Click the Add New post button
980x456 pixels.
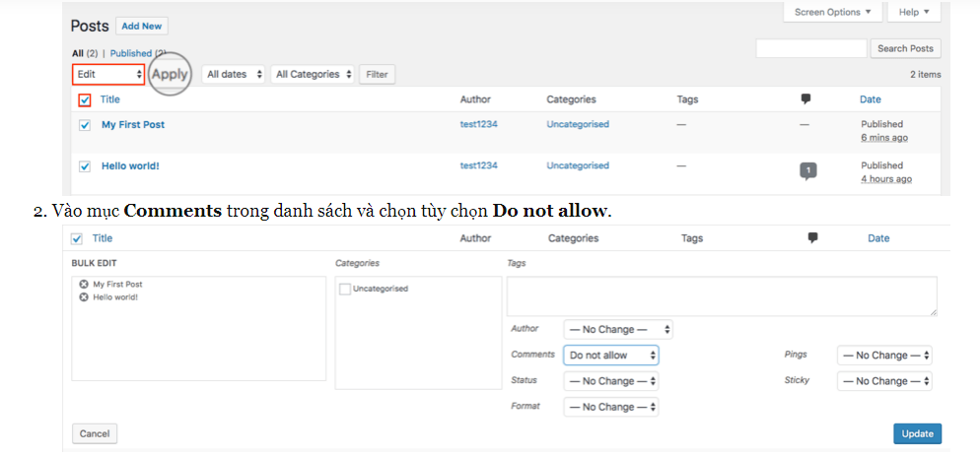click(142, 26)
